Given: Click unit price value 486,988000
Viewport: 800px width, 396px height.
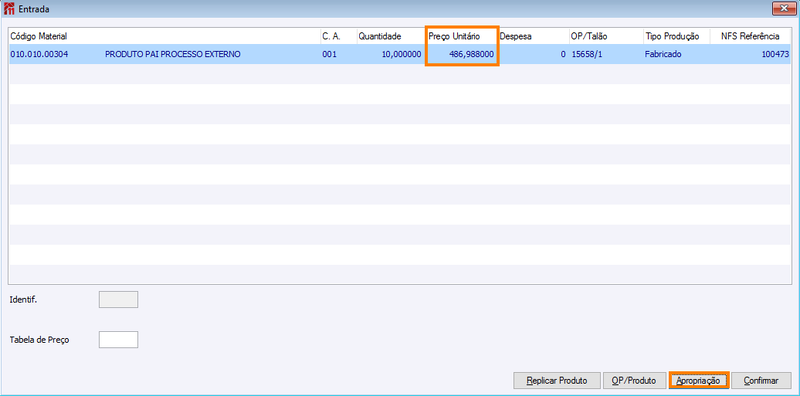Looking at the screenshot, I should [x=471, y=54].
